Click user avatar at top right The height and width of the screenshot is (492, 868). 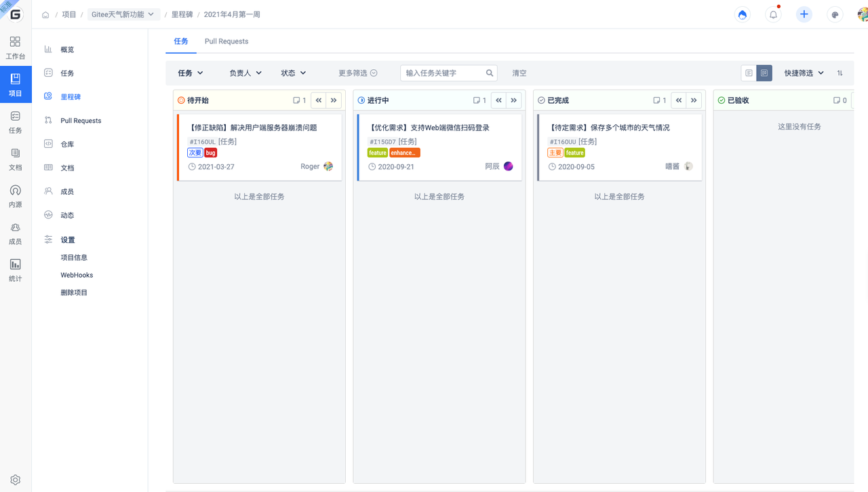[x=862, y=14]
